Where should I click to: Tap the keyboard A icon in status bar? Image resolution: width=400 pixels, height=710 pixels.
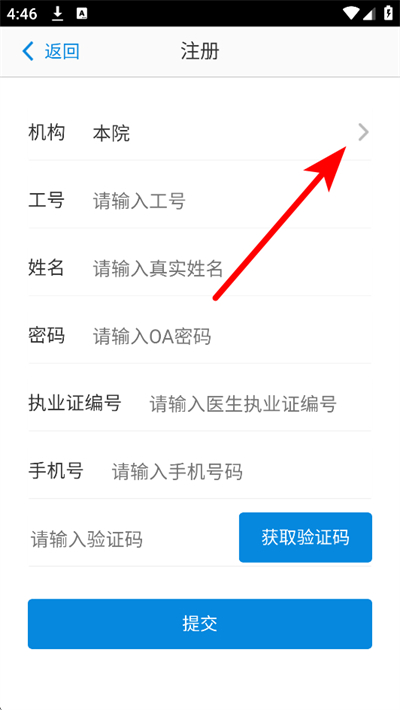(x=82, y=14)
